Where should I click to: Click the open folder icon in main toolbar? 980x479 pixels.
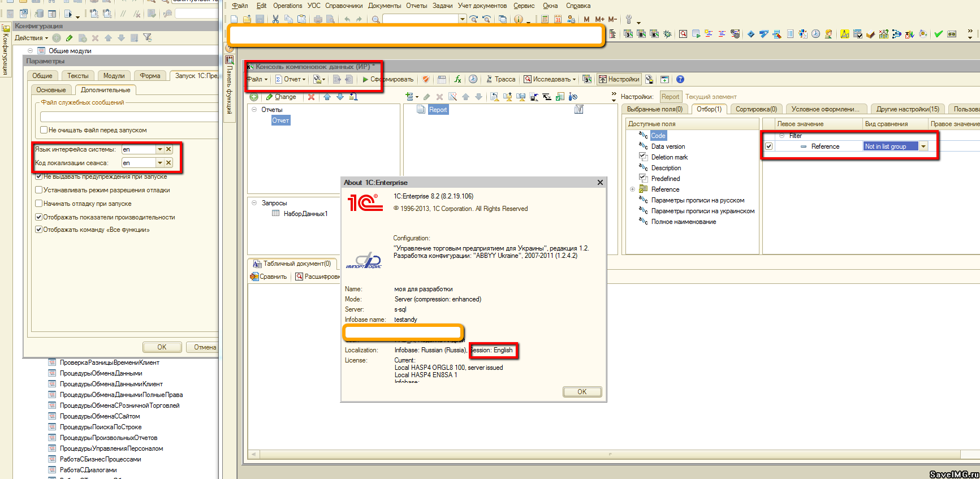tap(247, 19)
